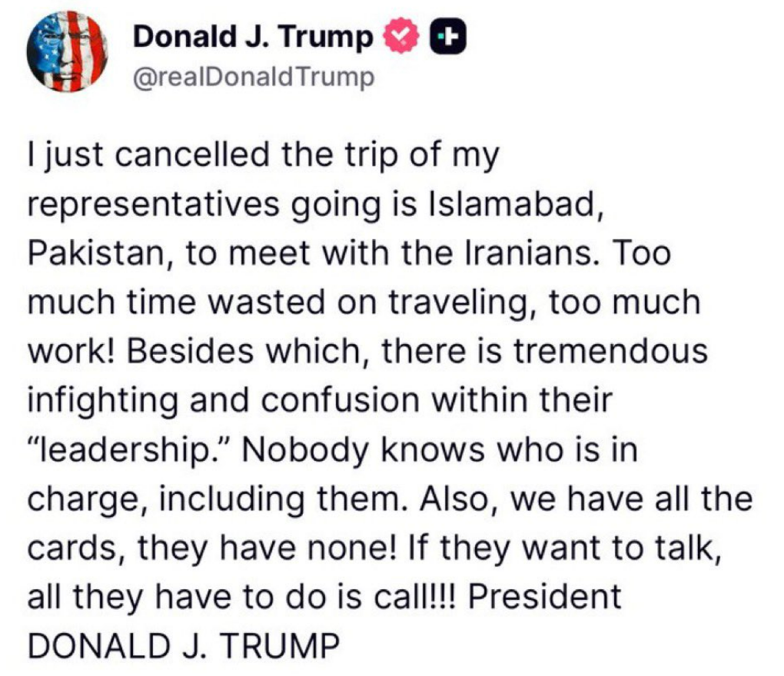784x676 pixels.
Task: Click the word 'President' before the signature
Action: coord(544,596)
